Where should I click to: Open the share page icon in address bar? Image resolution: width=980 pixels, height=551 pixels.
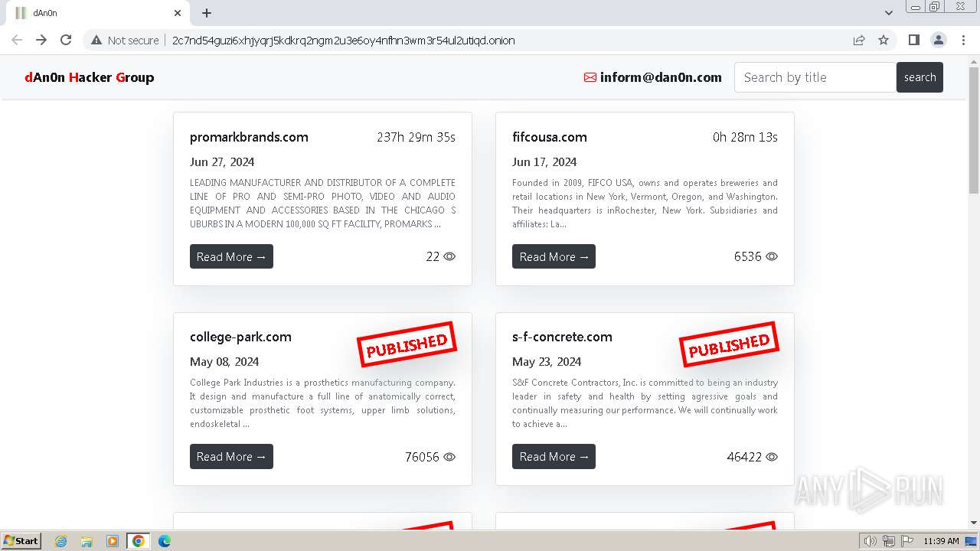pyautogui.click(x=859, y=40)
